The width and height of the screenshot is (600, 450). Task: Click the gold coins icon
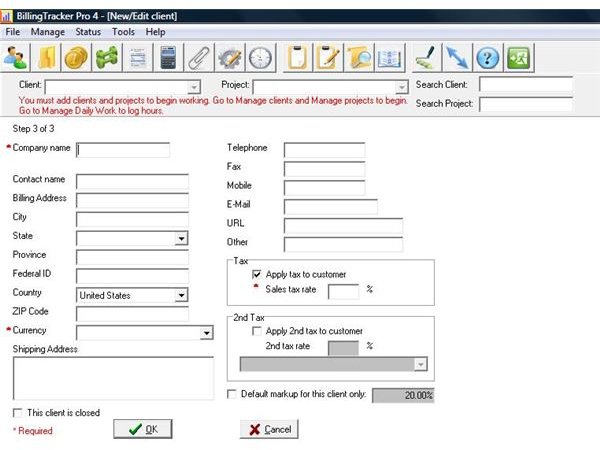(x=76, y=58)
